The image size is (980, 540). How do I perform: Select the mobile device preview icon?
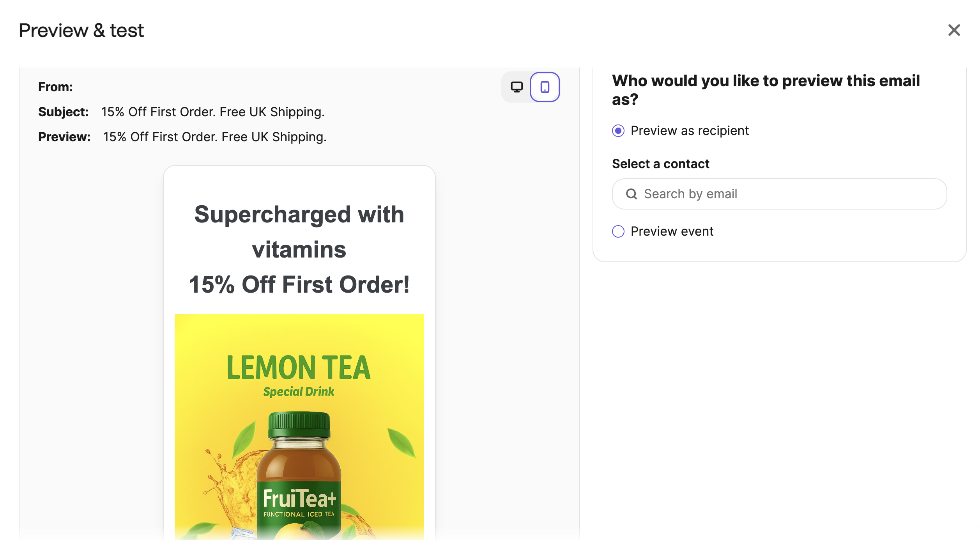point(545,87)
